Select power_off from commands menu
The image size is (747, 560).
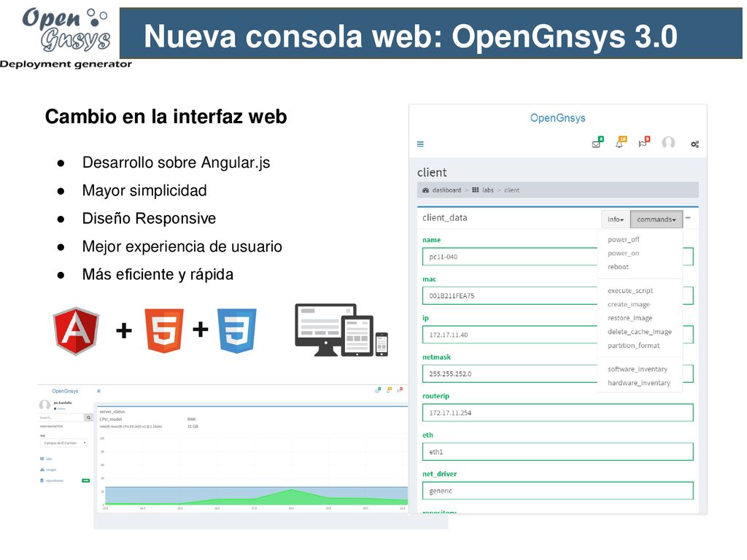(x=624, y=239)
